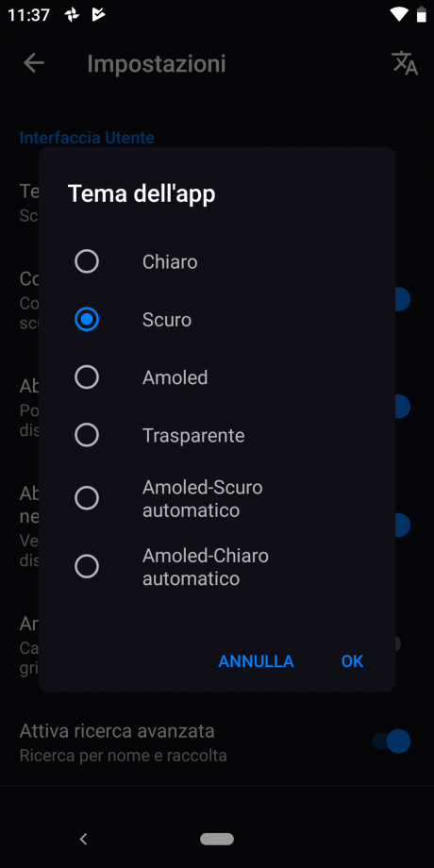
Task: Tap the Interfaccia Utente section header
Action: pos(87,138)
